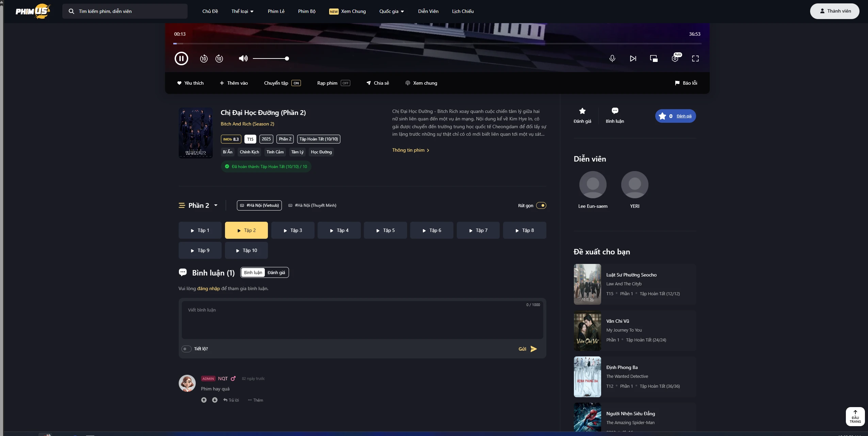This screenshot has height=436, width=868.
Task: Open voice search in the player
Action: coord(612,58)
